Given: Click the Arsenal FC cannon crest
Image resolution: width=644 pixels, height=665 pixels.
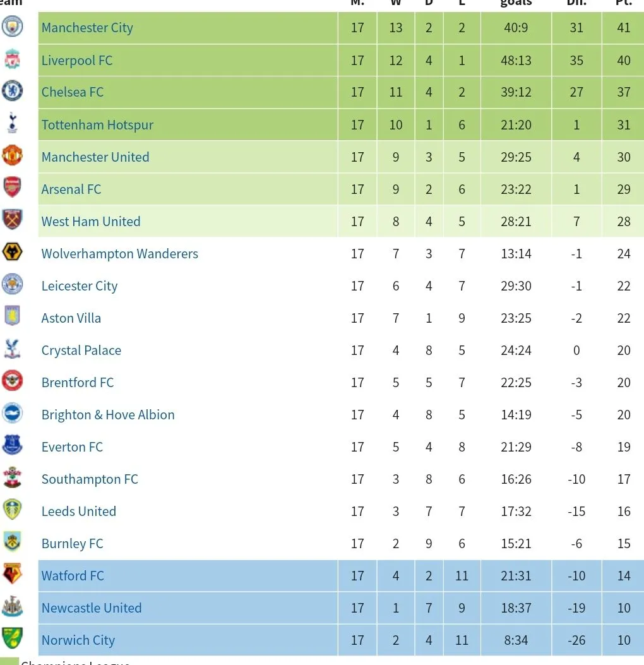Looking at the screenshot, I should click(12, 188).
